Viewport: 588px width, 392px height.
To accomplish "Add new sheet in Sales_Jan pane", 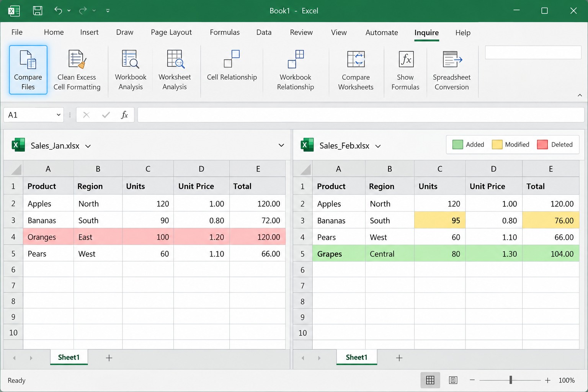I will coord(109,358).
